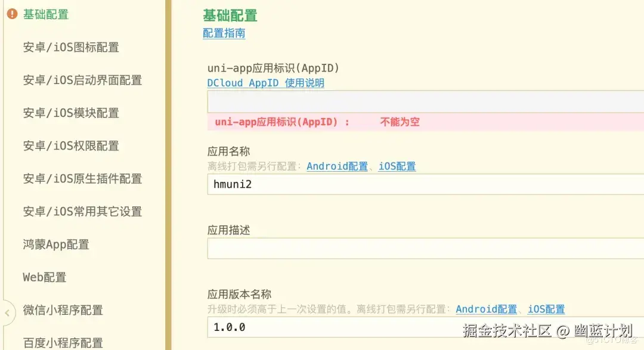Switch to 鸿蒙App配置 section

(56, 244)
